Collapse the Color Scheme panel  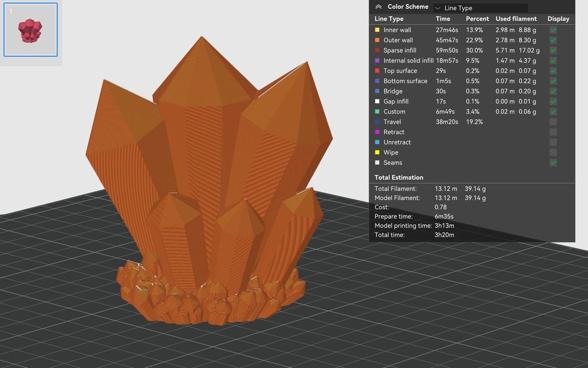pos(378,6)
